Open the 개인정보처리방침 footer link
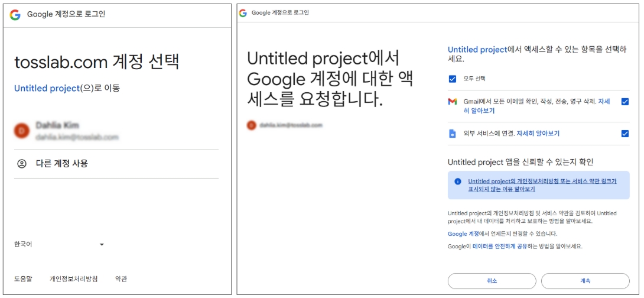Screen dimensions: 644x298 [x=73, y=278]
